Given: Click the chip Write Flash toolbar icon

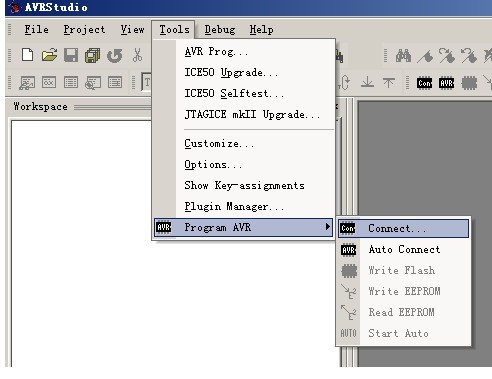Looking at the screenshot, I should click(469, 83).
